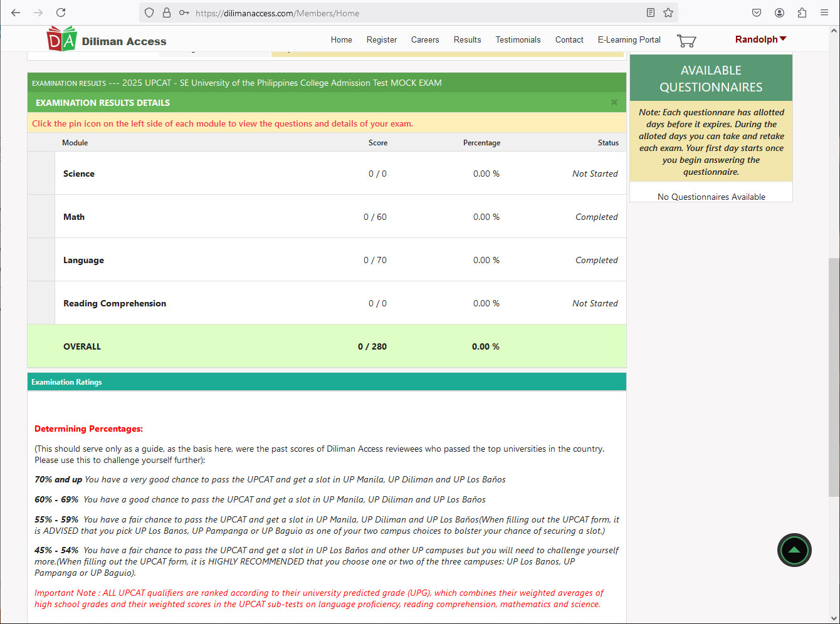The height and width of the screenshot is (624, 840).
Task: Open the browser extensions icon
Action: pyautogui.click(x=802, y=13)
